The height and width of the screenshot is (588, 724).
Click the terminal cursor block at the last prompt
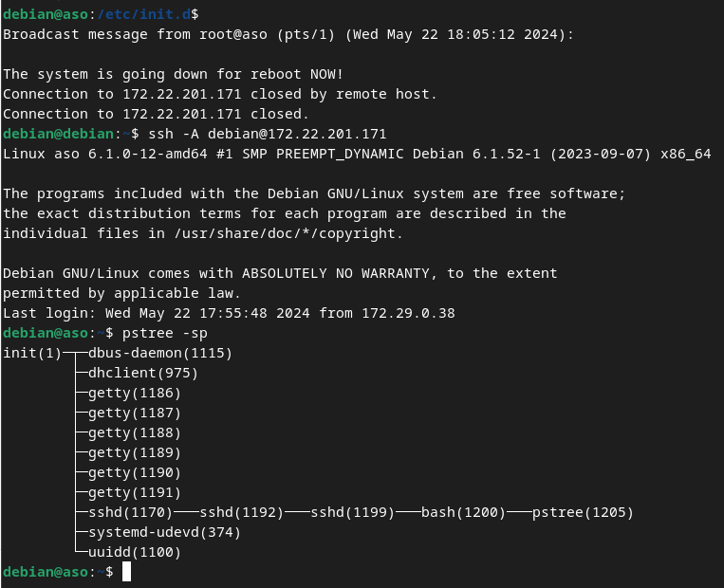[x=126, y=572]
